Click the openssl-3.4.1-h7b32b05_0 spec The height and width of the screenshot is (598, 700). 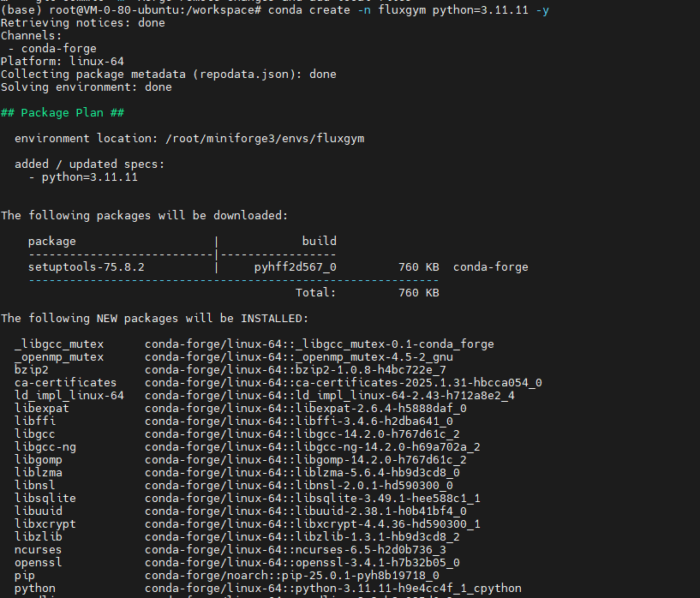click(x=378, y=562)
